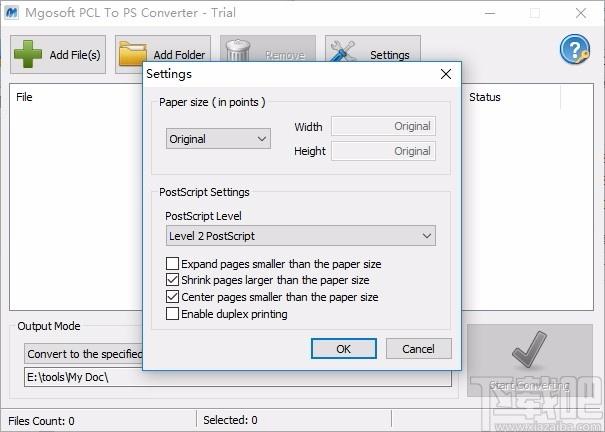Minimize the Mgosoft converter window
The height and width of the screenshot is (432, 605).
point(490,13)
